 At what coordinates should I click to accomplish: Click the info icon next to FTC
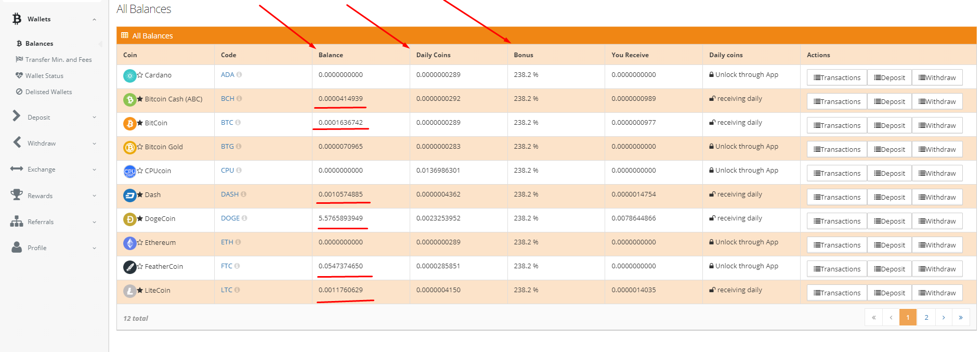[237, 266]
